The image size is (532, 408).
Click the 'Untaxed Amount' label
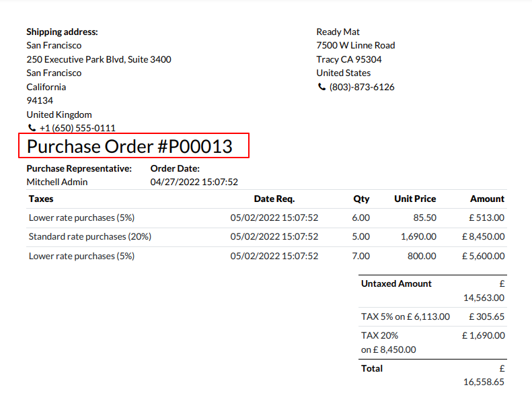tap(396, 283)
